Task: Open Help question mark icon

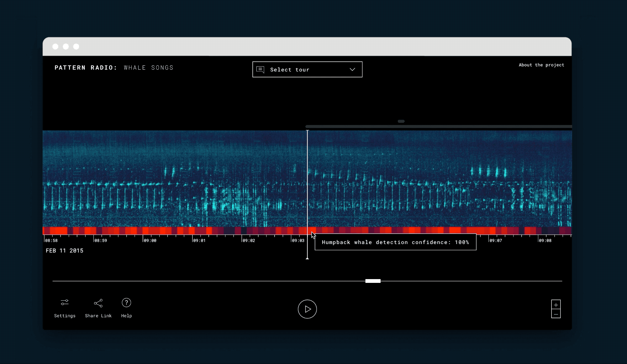Action: (x=126, y=303)
